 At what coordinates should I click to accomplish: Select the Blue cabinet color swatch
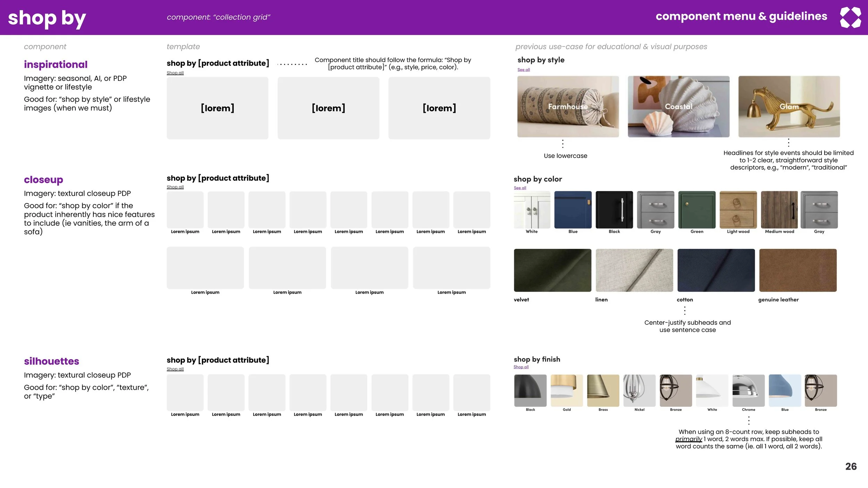tap(573, 210)
